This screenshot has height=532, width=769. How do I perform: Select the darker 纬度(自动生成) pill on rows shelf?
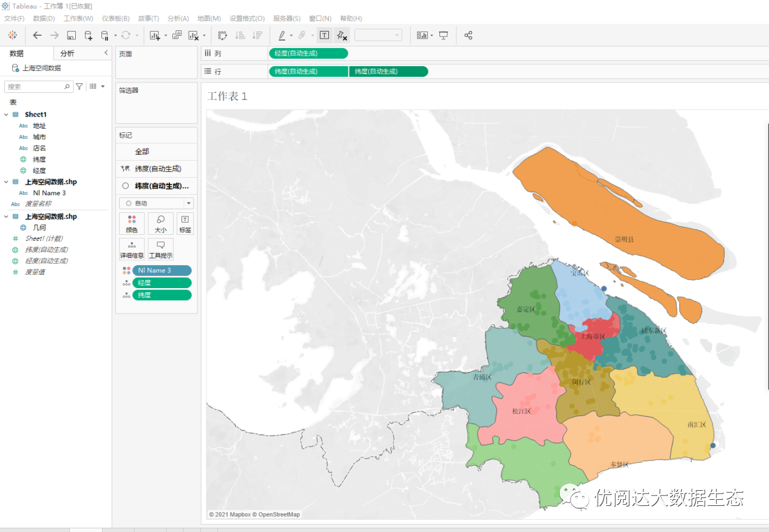click(388, 72)
